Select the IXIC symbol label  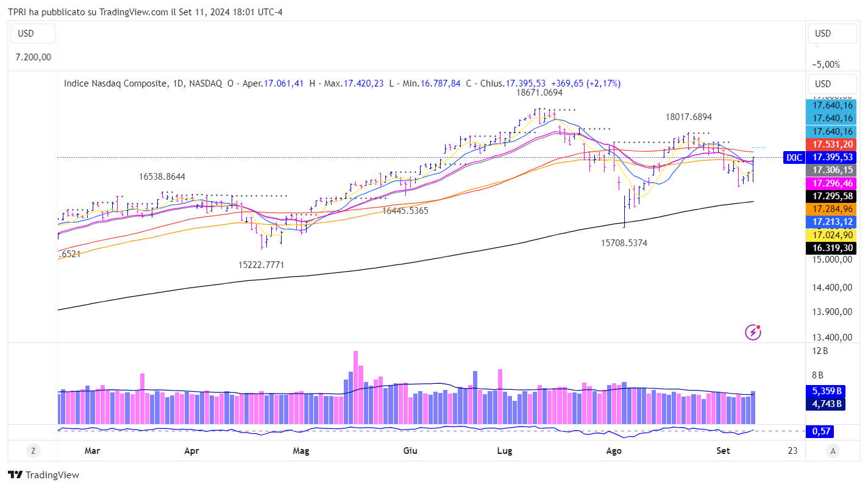[x=794, y=157]
